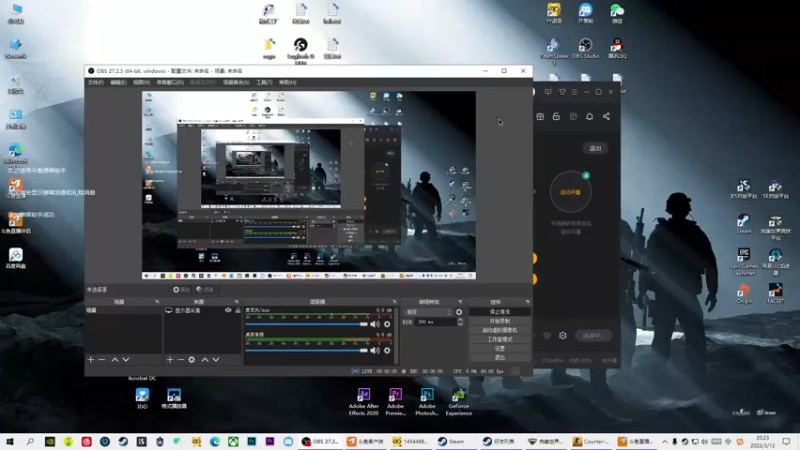The width and height of the screenshot is (800, 450).
Task: Click the 开始录制 start recording button
Action: tap(499, 321)
